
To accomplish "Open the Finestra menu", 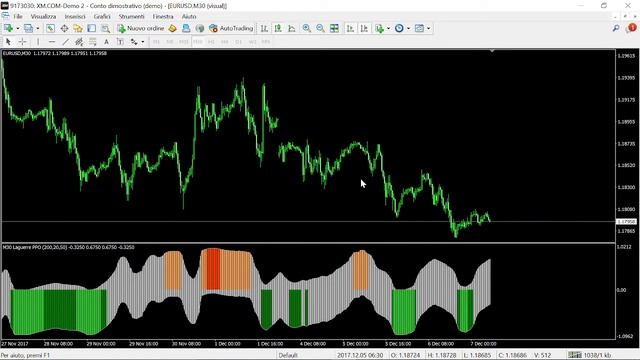I will pyautogui.click(x=163, y=16).
